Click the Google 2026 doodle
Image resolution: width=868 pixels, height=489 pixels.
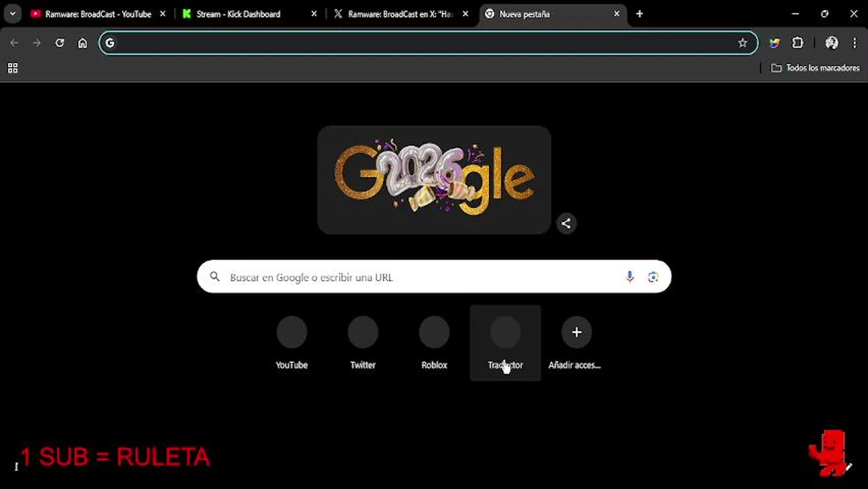434,180
